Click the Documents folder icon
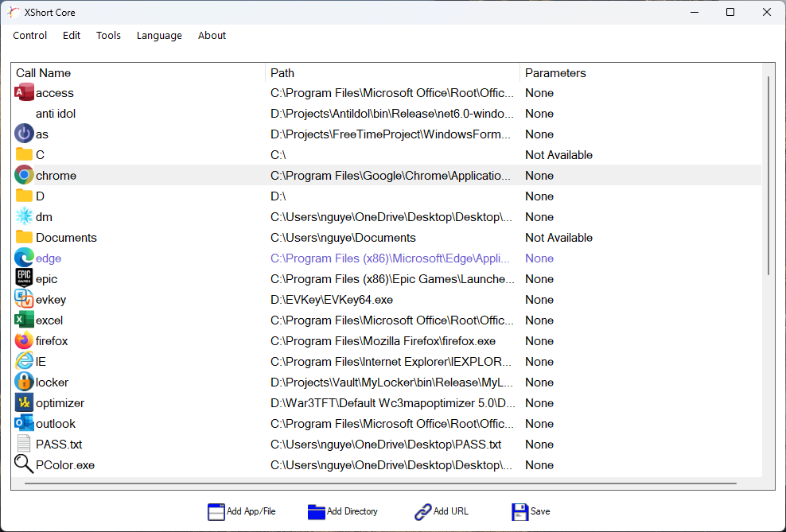 (x=24, y=237)
